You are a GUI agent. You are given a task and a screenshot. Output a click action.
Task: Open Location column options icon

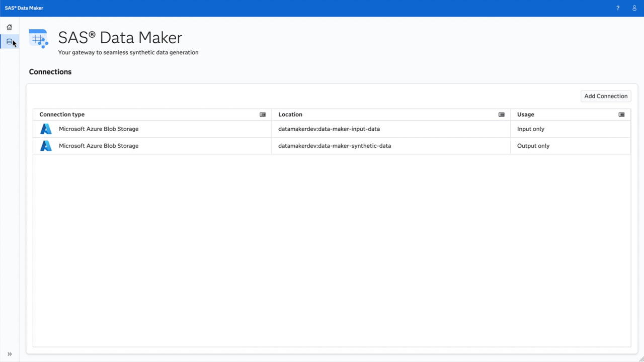point(502,115)
